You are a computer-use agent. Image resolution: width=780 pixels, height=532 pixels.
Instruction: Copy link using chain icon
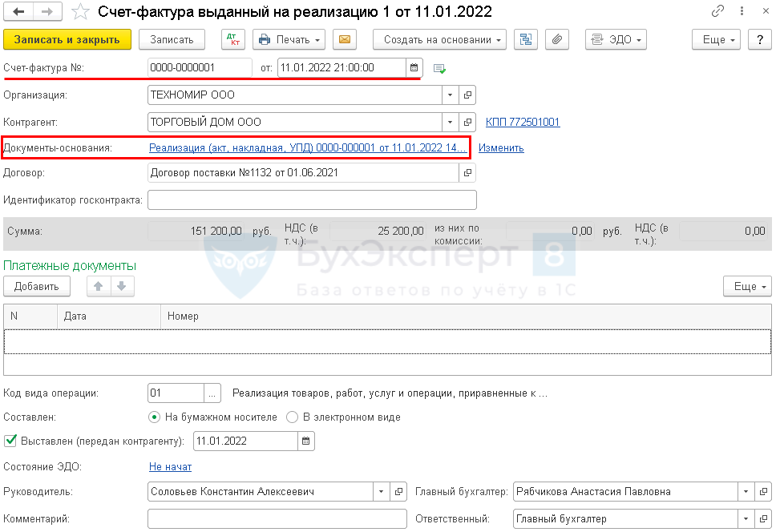tap(717, 12)
